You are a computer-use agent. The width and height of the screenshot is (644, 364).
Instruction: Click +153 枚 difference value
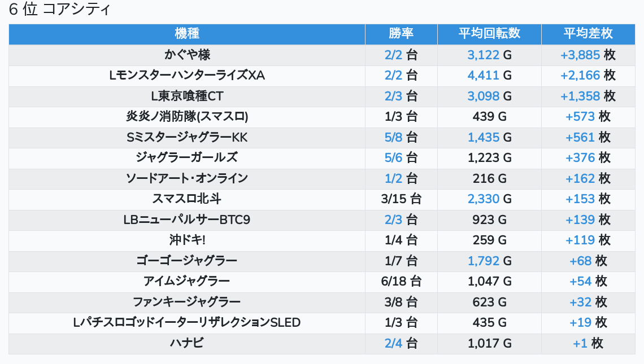(x=588, y=199)
